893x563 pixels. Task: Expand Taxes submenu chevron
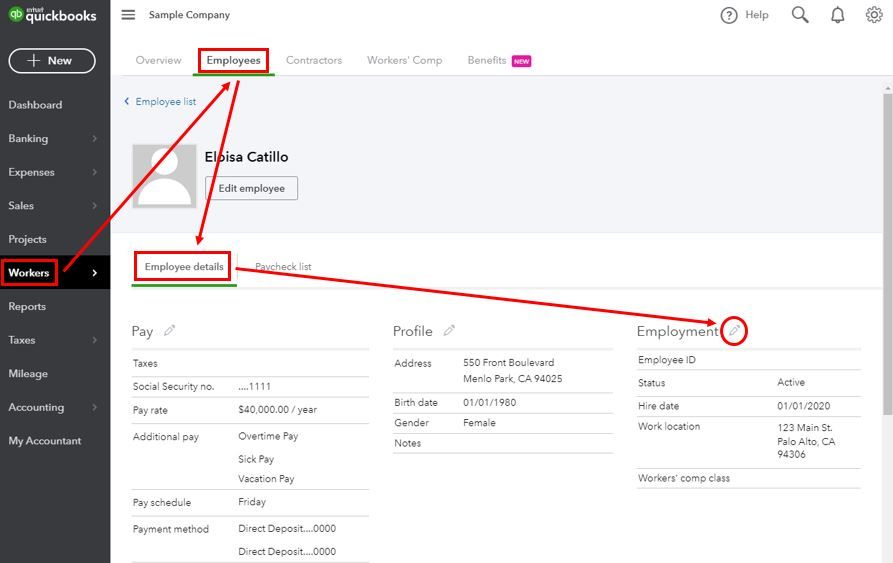tap(95, 340)
